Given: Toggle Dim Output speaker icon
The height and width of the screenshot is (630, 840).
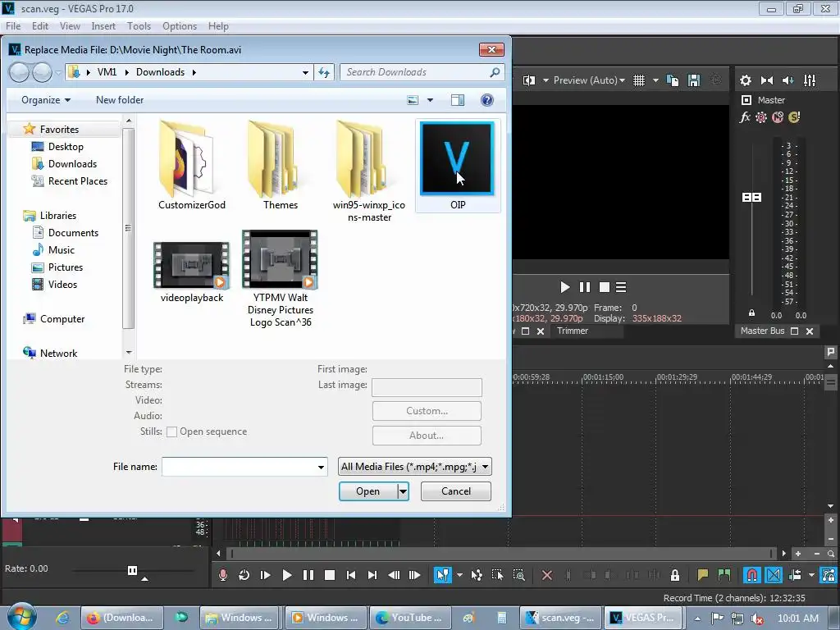Looking at the screenshot, I should pyautogui.click(x=788, y=80).
